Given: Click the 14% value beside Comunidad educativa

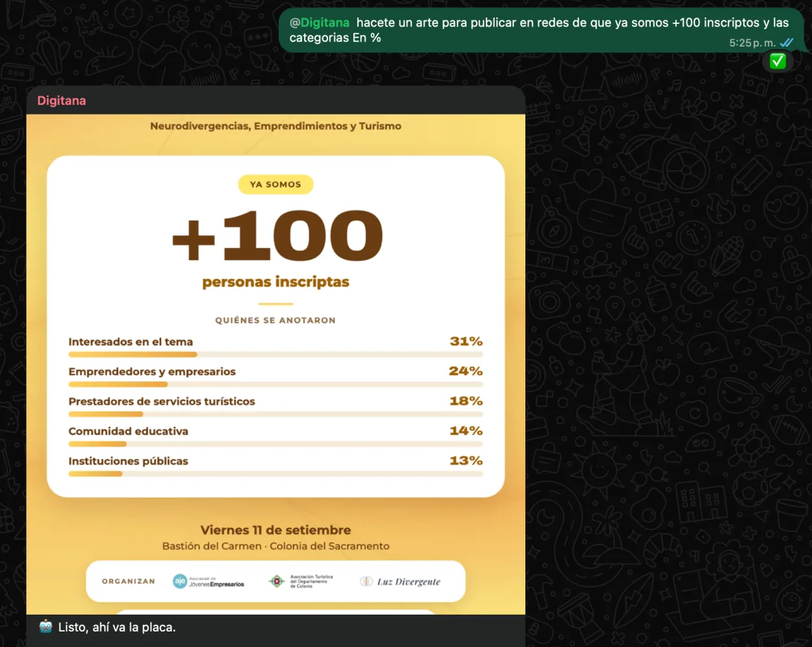Looking at the screenshot, I should pos(466,430).
